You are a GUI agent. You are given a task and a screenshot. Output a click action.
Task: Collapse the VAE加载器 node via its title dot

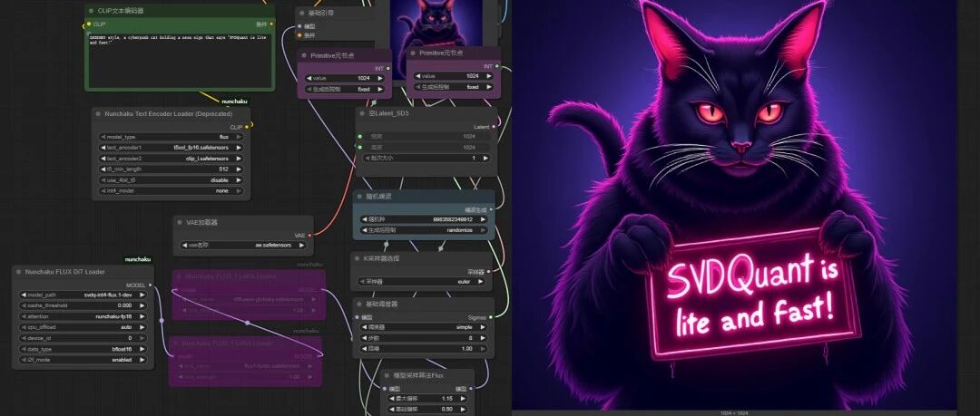180,222
